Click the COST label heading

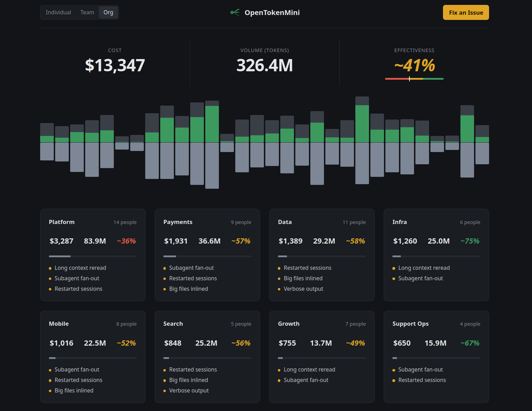click(115, 50)
